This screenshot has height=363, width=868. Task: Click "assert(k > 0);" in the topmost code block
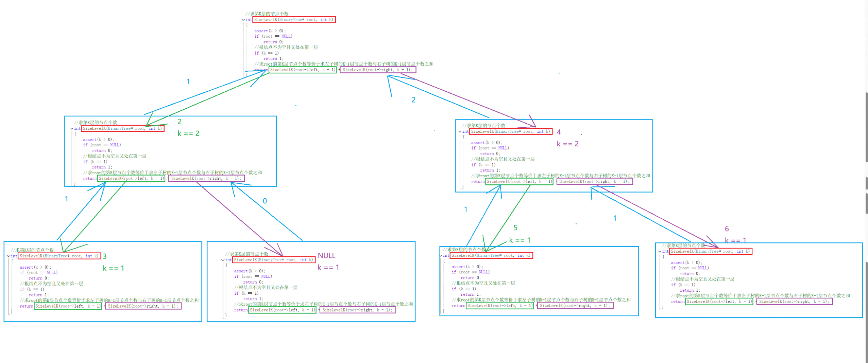(x=270, y=31)
